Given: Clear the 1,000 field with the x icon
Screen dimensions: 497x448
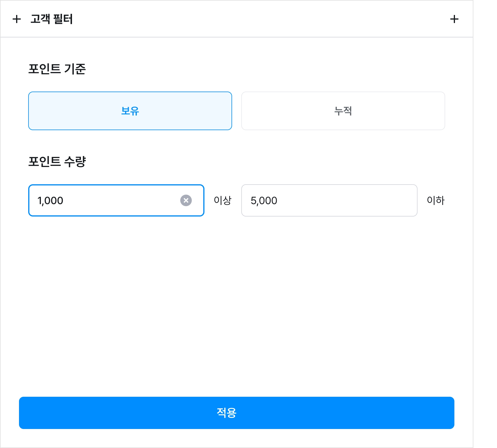Looking at the screenshot, I should pyautogui.click(x=186, y=200).
